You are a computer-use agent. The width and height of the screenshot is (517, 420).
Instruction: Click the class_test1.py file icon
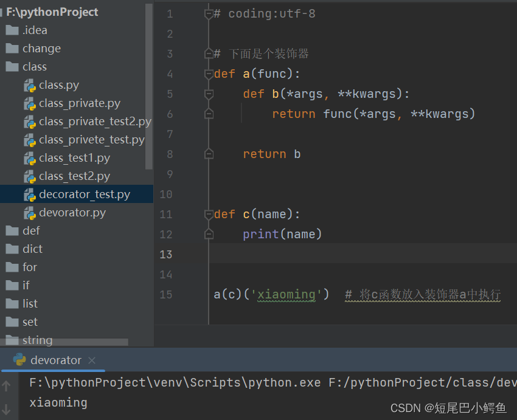30,158
